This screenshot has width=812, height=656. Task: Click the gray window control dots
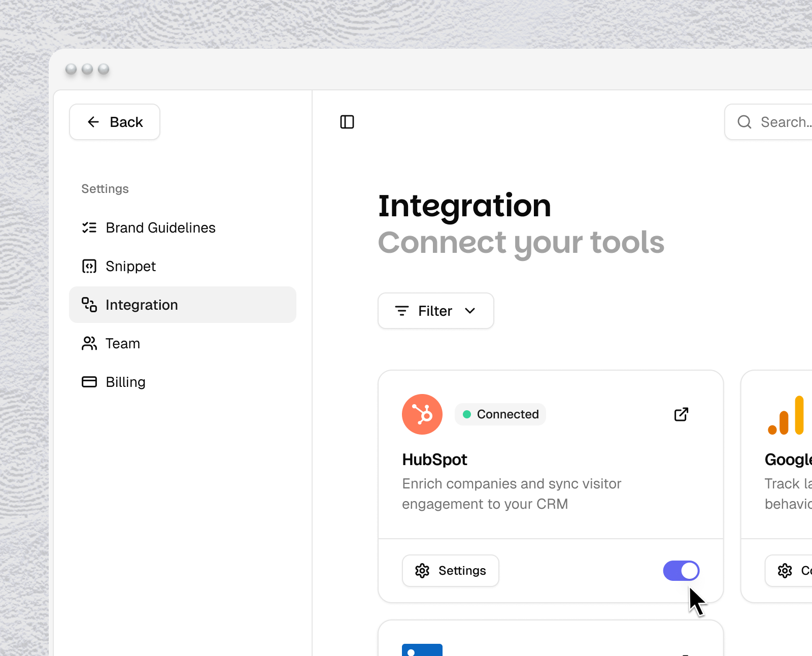(x=87, y=69)
